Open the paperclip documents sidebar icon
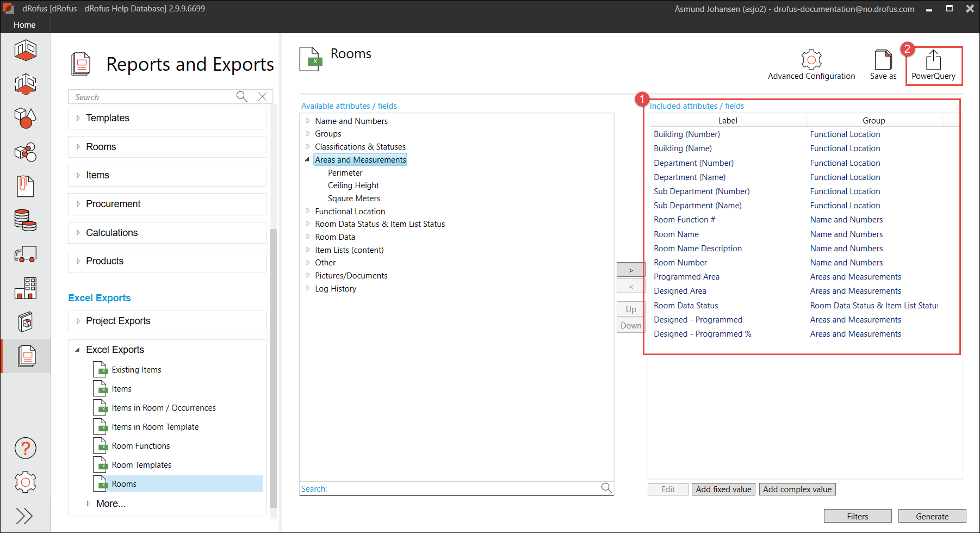Viewport: 980px width, 533px height. pyautogui.click(x=25, y=187)
